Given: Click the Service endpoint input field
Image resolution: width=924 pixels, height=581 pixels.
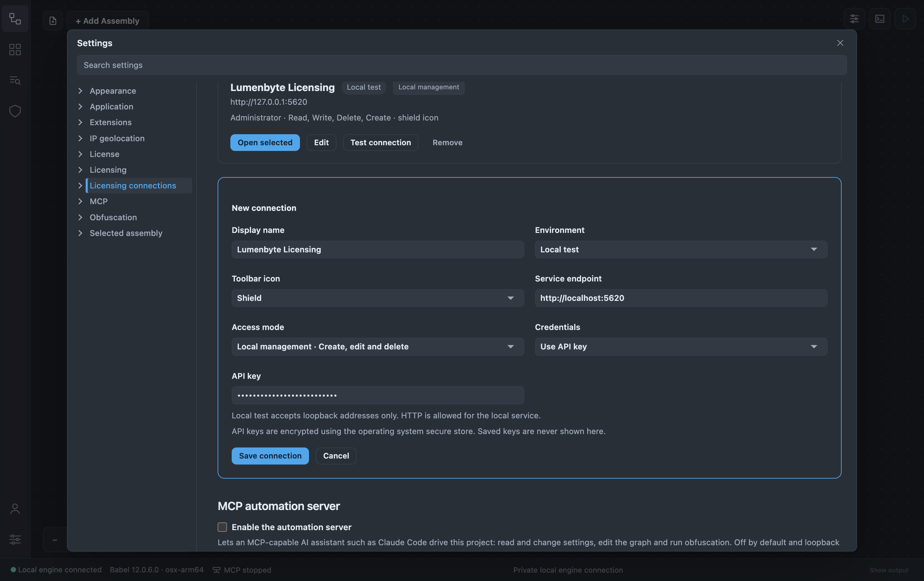Looking at the screenshot, I should click(681, 298).
